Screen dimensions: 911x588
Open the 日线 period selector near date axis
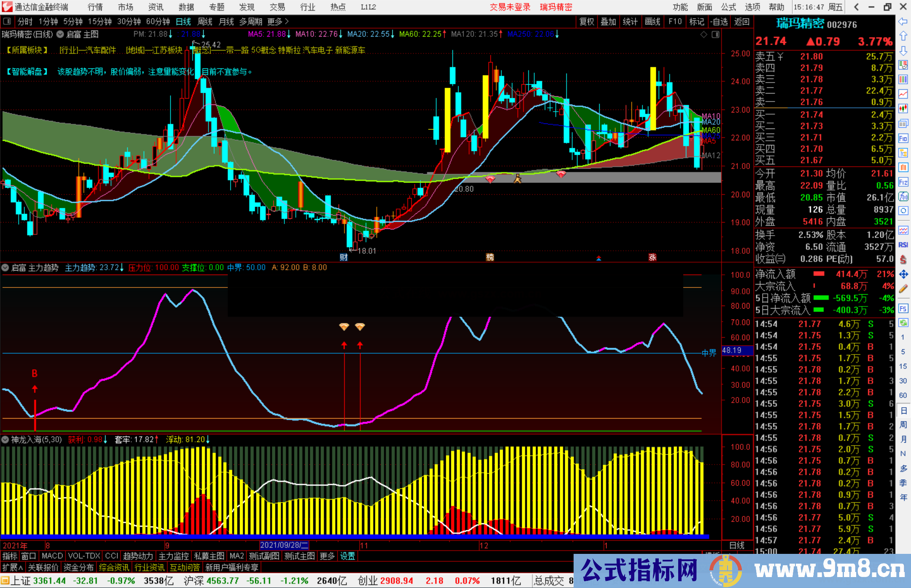(x=736, y=545)
